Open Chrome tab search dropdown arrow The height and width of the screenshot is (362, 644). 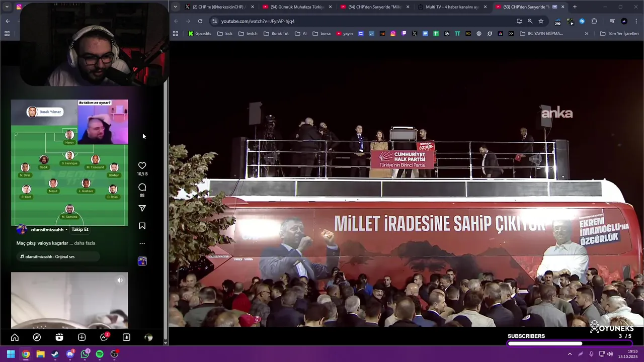[175, 7]
